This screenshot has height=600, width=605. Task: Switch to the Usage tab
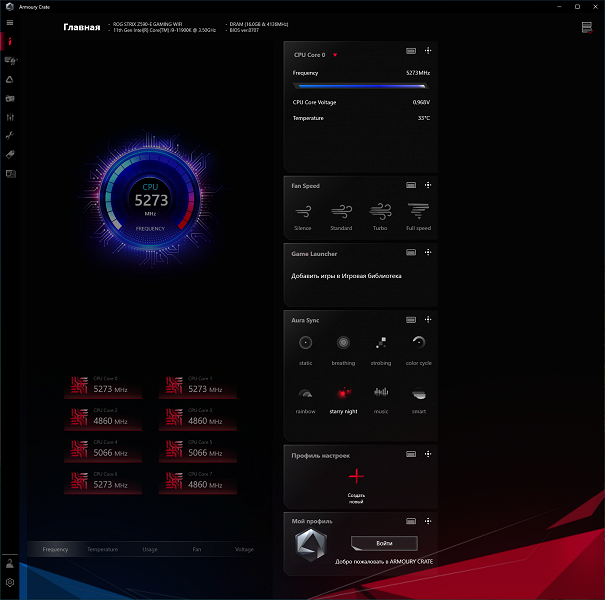pyautogui.click(x=150, y=549)
